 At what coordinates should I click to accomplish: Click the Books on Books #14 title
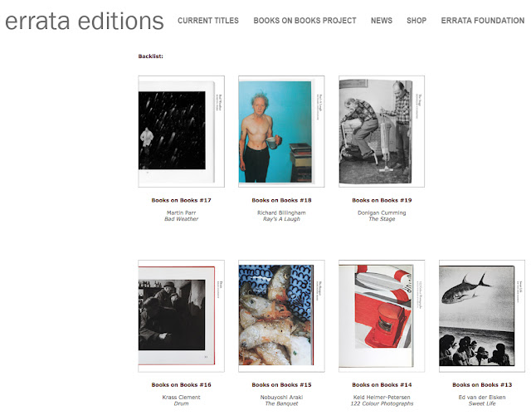[382, 385]
